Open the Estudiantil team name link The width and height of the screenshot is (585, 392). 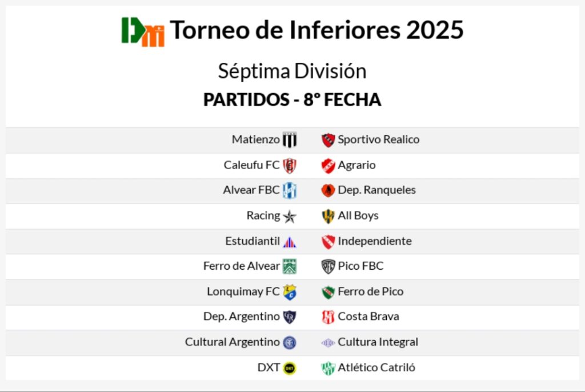tap(253, 241)
